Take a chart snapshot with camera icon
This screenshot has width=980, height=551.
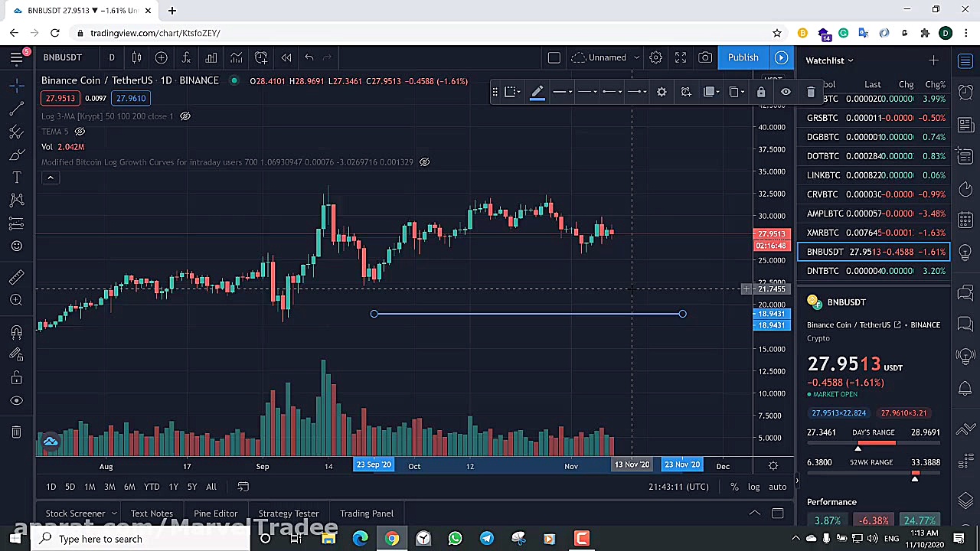705,57
